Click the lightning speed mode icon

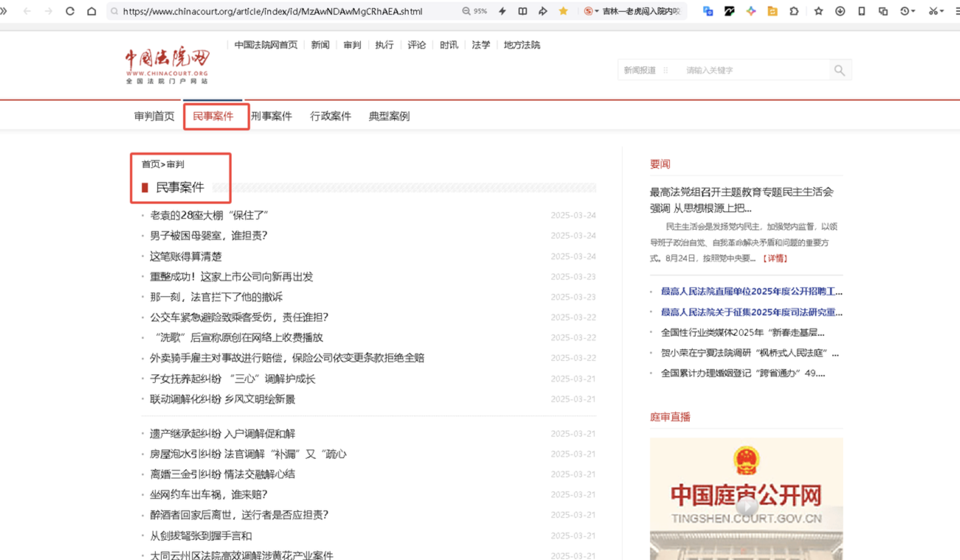(502, 11)
